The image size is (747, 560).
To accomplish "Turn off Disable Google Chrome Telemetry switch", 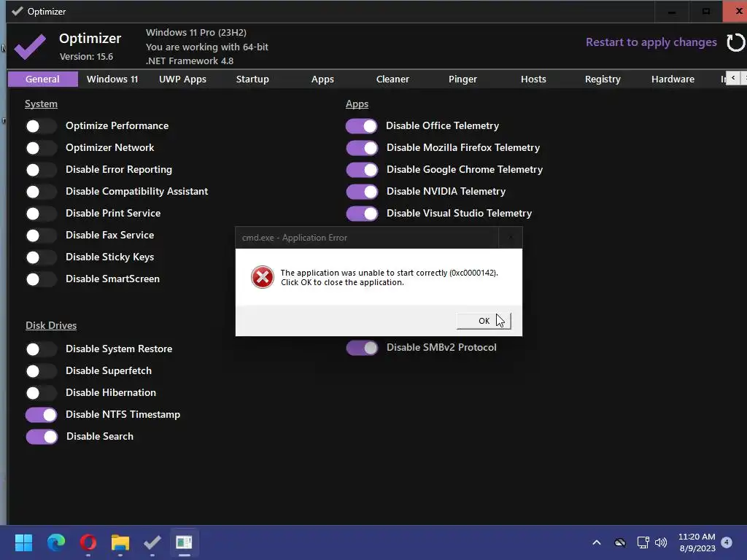I will click(362, 170).
